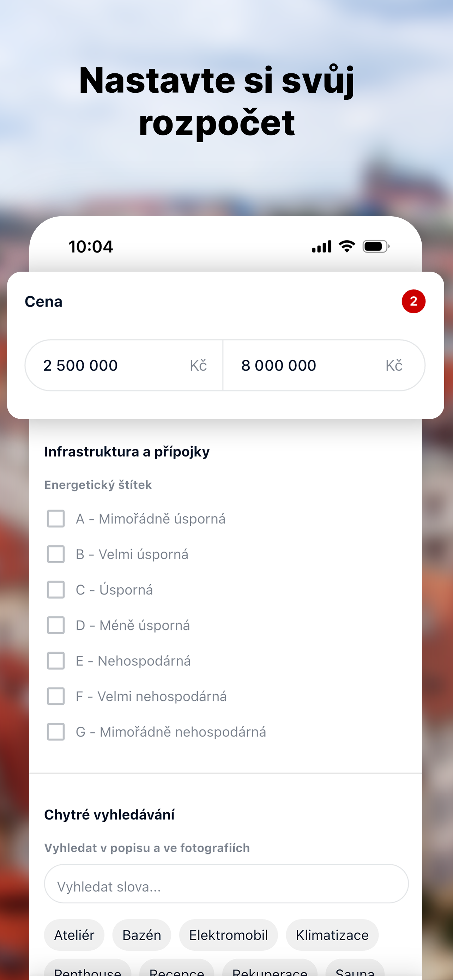This screenshot has width=453, height=980.
Task: Check G - Mimořádně nehospodárná option
Action: pos(55,732)
